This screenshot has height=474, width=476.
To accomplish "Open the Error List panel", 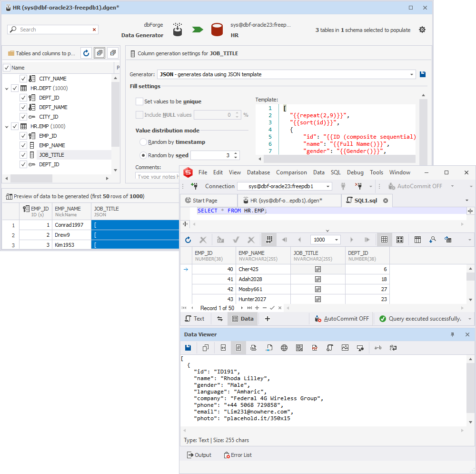I will [x=238, y=455].
